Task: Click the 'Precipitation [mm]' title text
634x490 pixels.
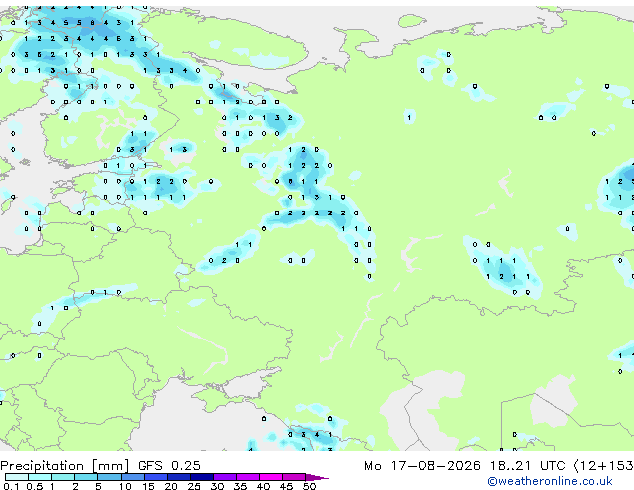Action: [x=65, y=466]
